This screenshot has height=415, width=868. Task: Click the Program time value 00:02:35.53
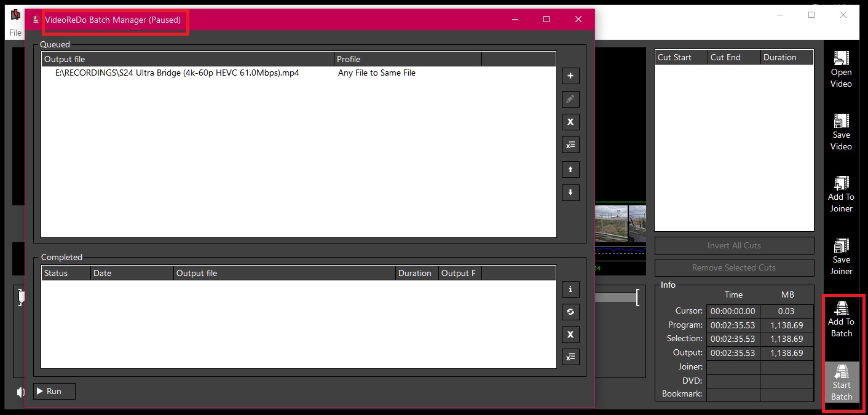pyautogui.click(x=733, y=325)
